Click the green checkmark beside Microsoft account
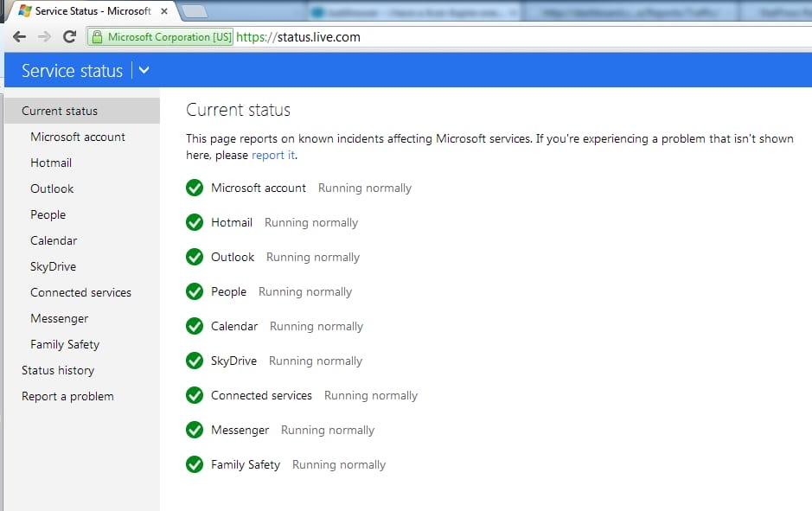The width and height of the screenshot is (812, 511). (195, 188)
